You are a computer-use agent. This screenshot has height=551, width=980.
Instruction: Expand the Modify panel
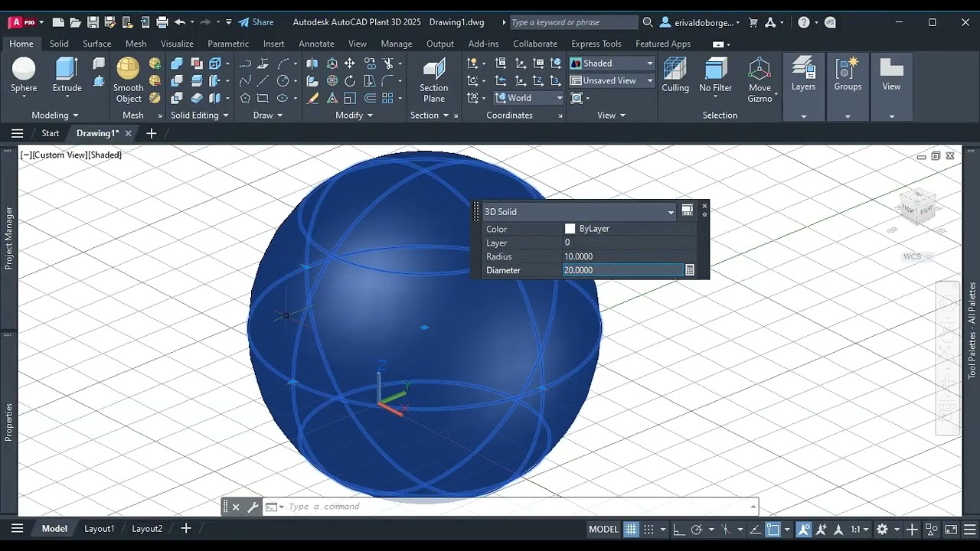coord(354,115)
